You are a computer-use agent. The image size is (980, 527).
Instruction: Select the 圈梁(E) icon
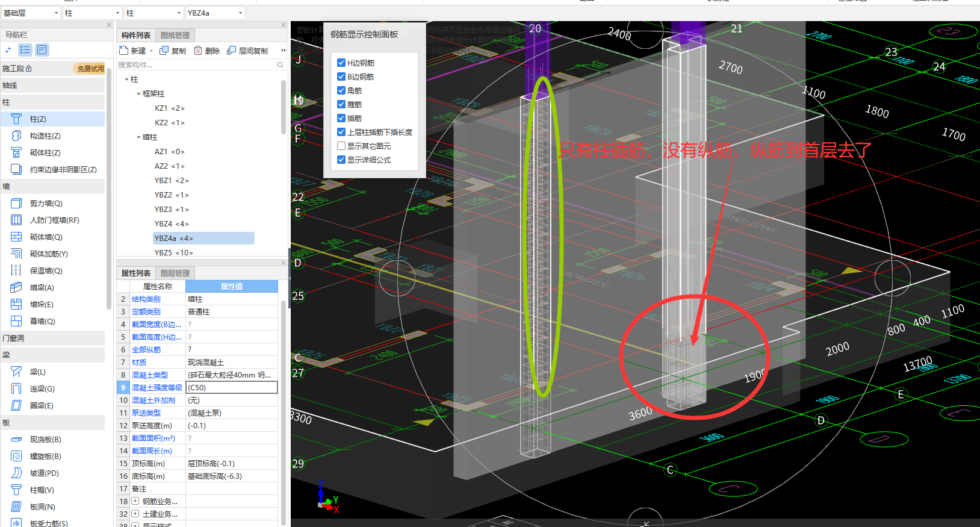click(x=16, y=405)
